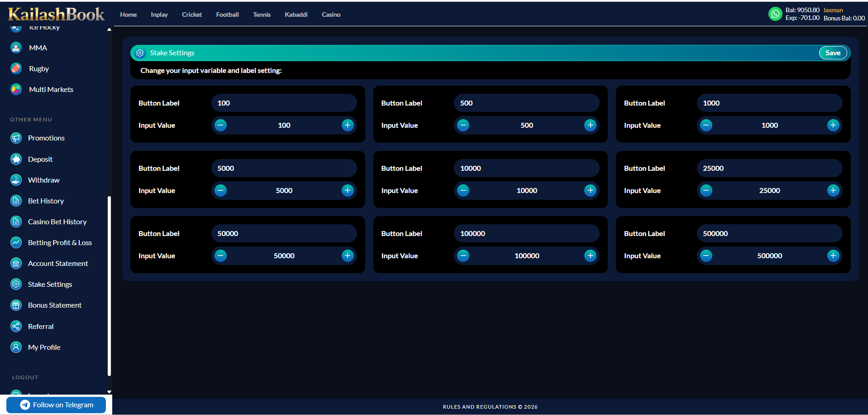Click the Betting Profit & Loss chart icon
Image resolution: width=868 pixels, height=415 pixels.
click(16, 242)
